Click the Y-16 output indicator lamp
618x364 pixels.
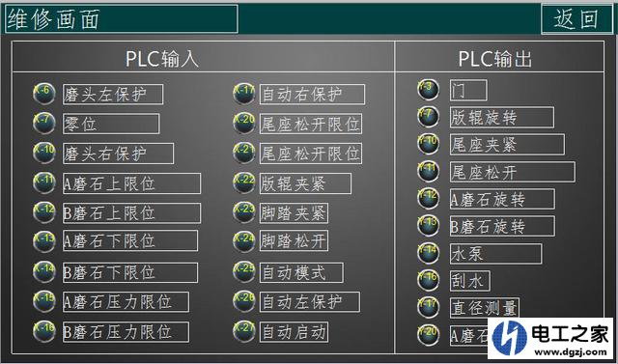pyautogui.click(x=428, y=280)
